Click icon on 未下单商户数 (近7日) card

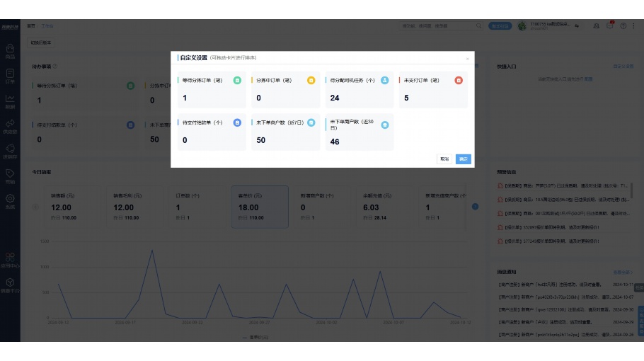point(311,122)
